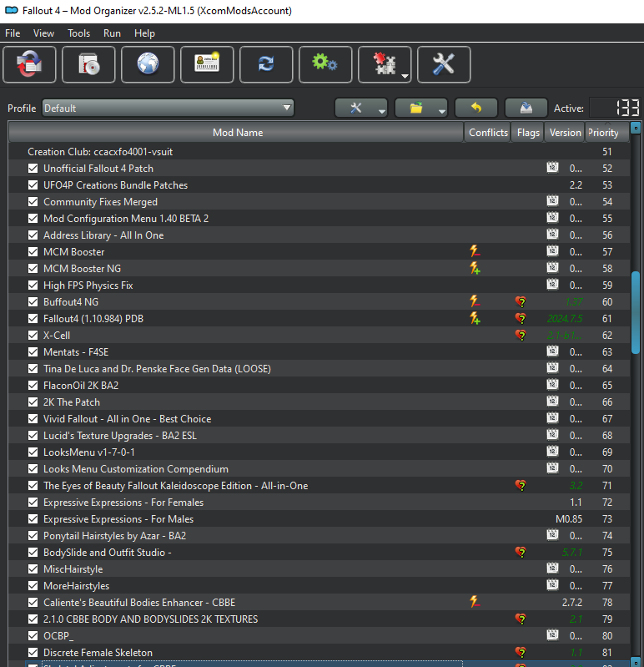Open the File menu

point(13,33)
